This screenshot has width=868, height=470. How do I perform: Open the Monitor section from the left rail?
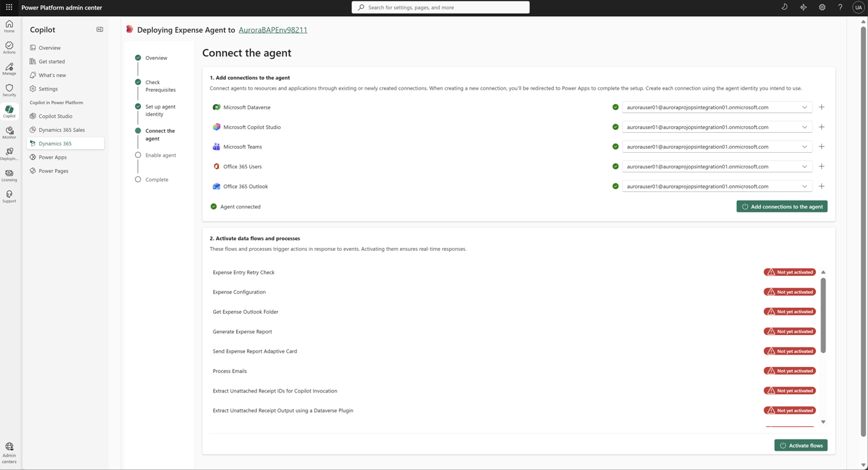coord(9,131)
